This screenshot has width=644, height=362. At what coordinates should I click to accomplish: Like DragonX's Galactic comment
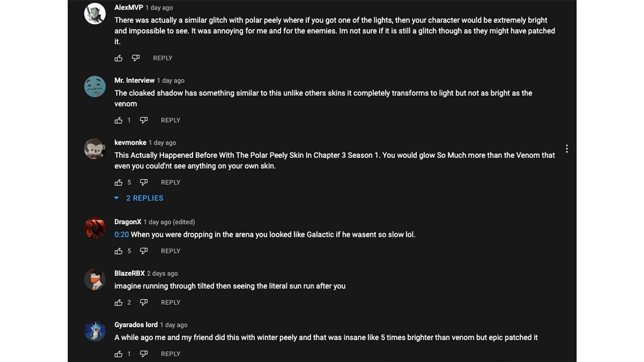click(118, 251)
